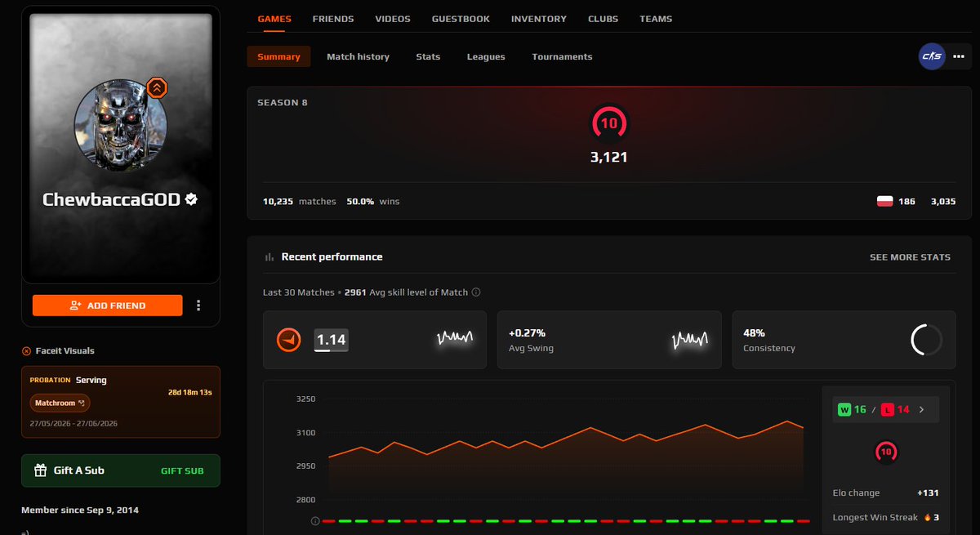Click the 28d 18m 13s countdown timer
Viewport: 980px width, 535px height.
click(189, 392)
